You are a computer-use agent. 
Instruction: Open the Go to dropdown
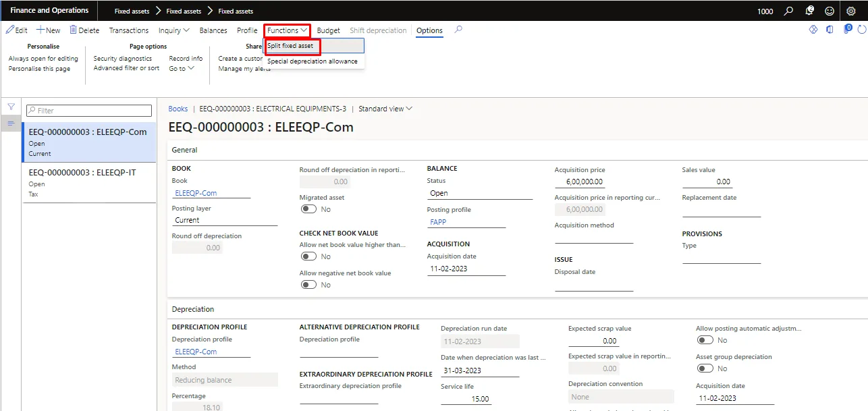coord(182,68)
